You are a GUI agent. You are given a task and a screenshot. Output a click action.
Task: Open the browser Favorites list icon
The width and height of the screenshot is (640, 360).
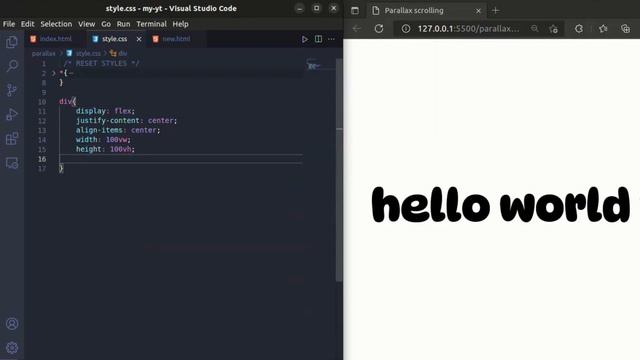pyautogui.click(x=603, y=29)
